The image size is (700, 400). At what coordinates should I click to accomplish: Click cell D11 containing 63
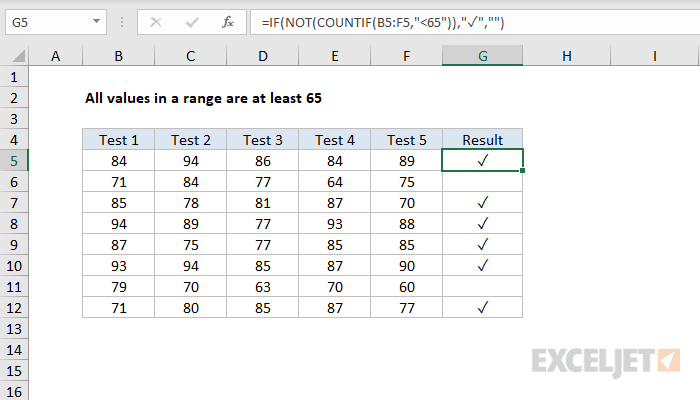click(262, 287)
